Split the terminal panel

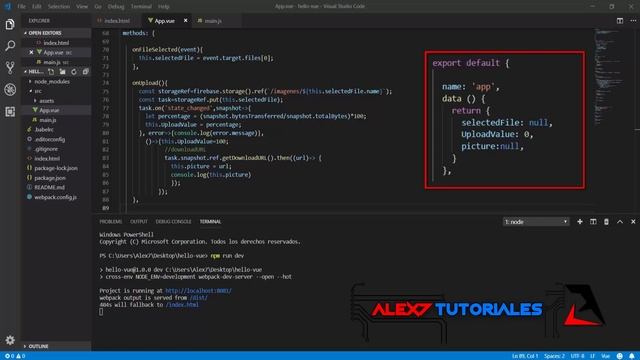point(593,222)
